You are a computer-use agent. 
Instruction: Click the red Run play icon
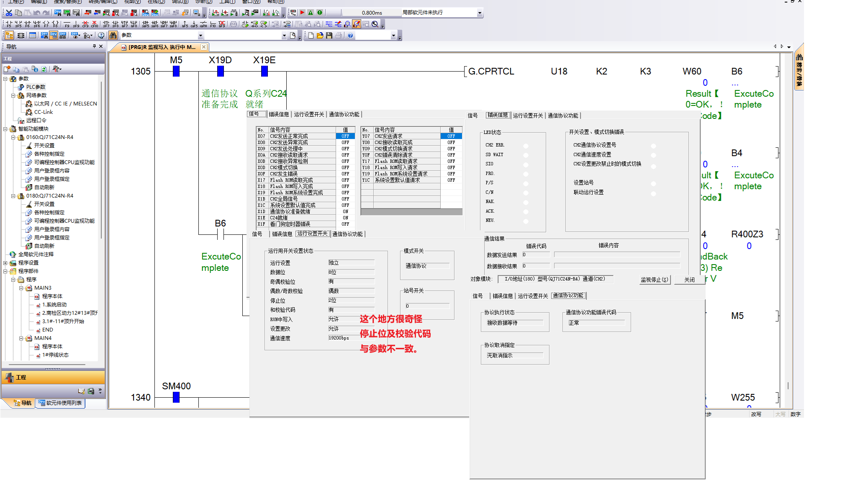[302, 13]
